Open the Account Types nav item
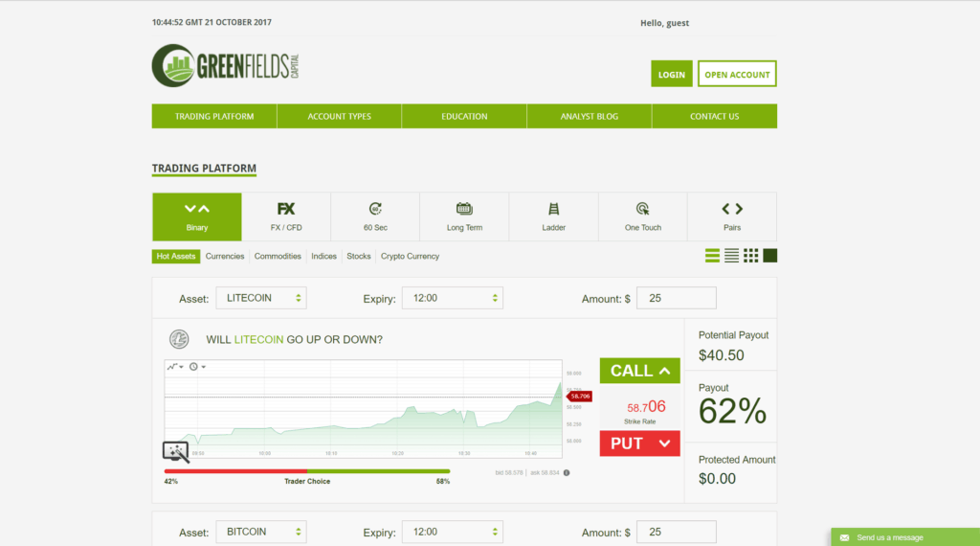 pyautogui.click(x=340, y=116)
